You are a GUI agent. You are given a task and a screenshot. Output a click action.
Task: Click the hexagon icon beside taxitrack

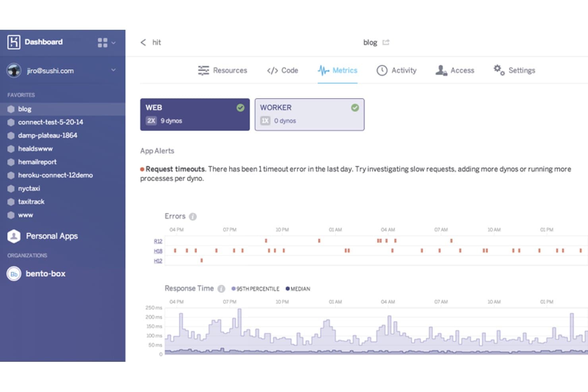(x=11, y=202)
